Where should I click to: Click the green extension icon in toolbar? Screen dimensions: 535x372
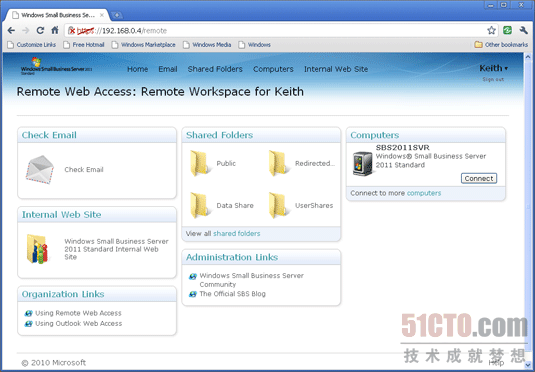[507, 30]
